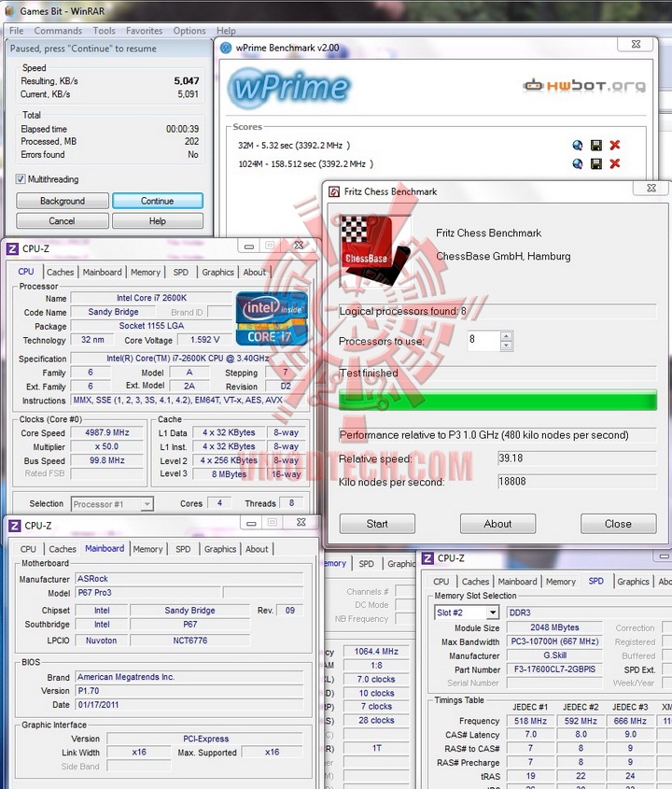Viewport: 672px width, 789px height.
Task: Open the WinRAR Commands menu
Action: [x=58, y=31]
